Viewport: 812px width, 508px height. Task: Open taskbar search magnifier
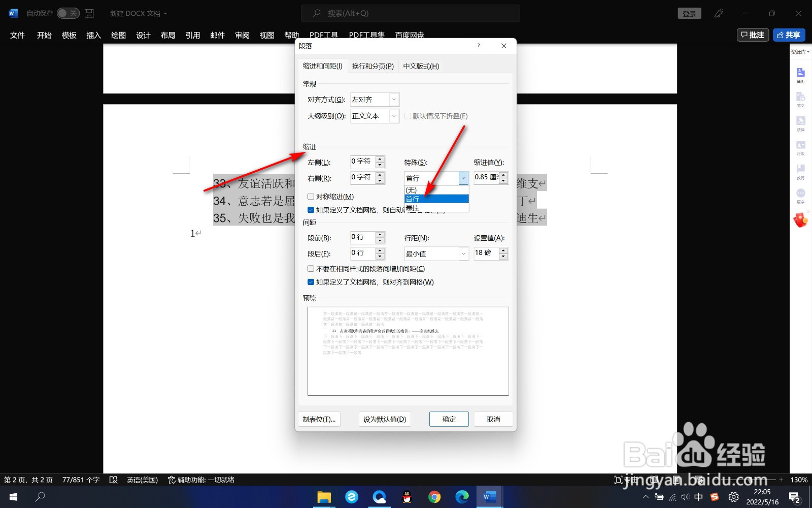coord(40,497)
